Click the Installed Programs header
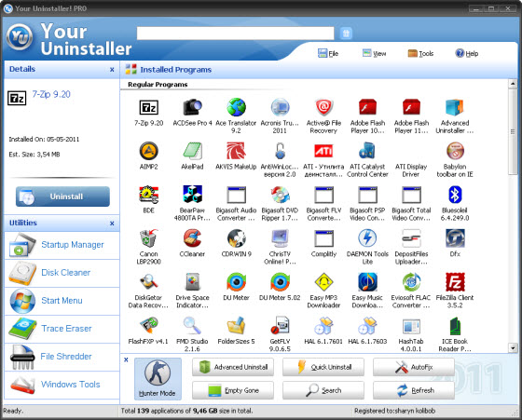522x420 pixels. [x=176, y=70]
